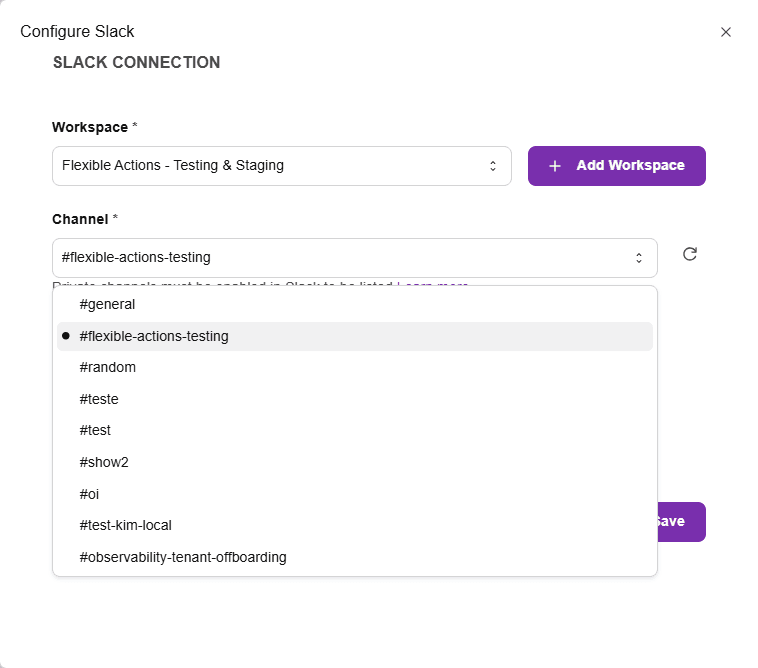Click the Channel dropdown chevron arrows
The height and width of the screenshot is (668, 758).
(x=639, y=258)
